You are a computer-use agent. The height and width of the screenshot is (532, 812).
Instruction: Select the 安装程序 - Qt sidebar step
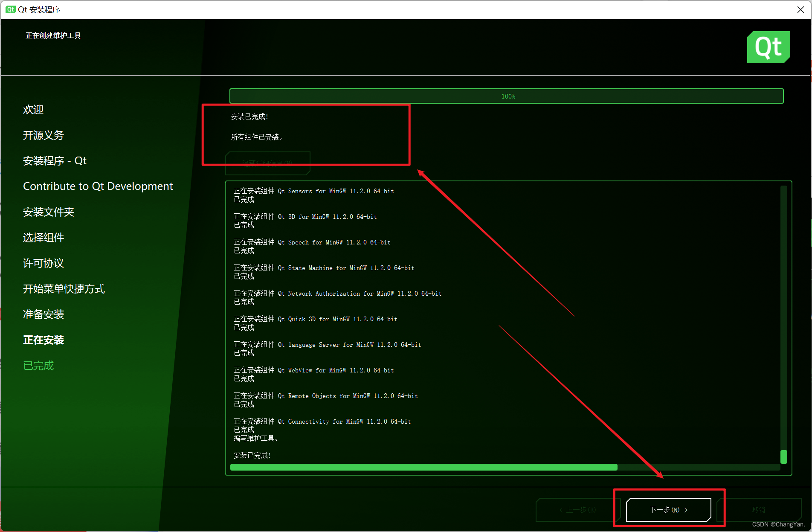coord(55,161)
